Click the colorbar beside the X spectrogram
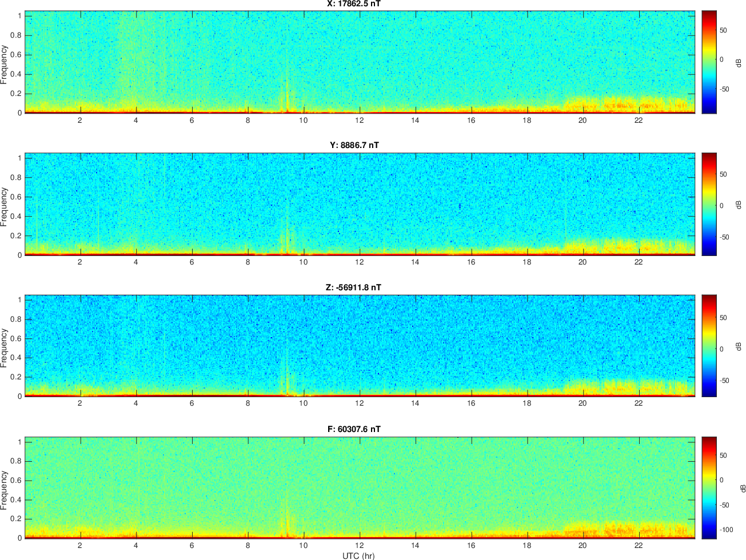Screen dimensions: 746x560 709,62
